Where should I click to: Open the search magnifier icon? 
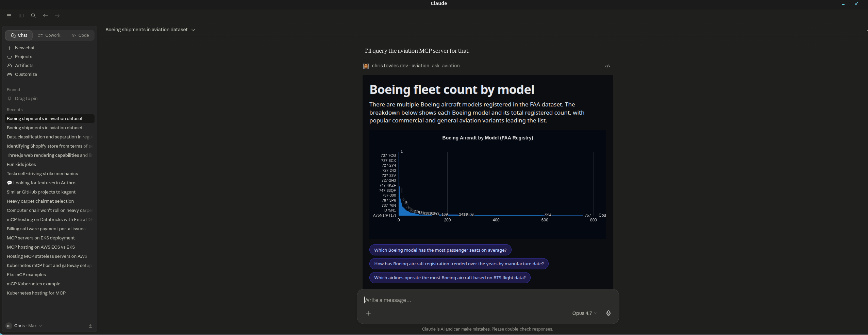[33, 16]
